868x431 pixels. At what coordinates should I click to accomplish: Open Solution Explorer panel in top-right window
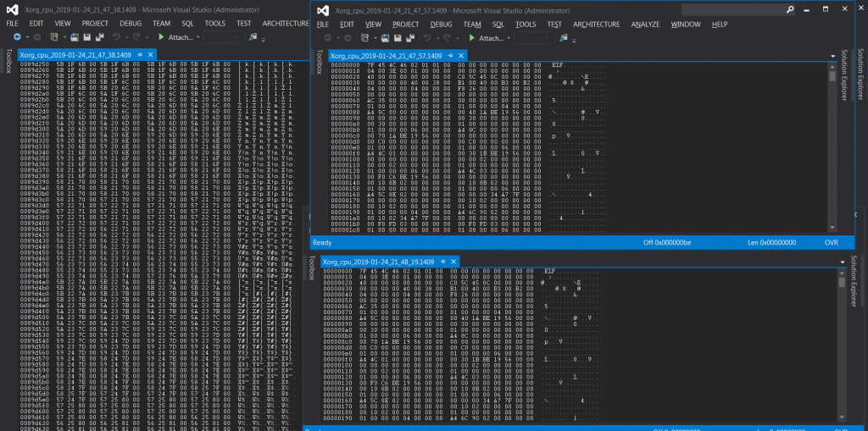[x=844, y=75]
